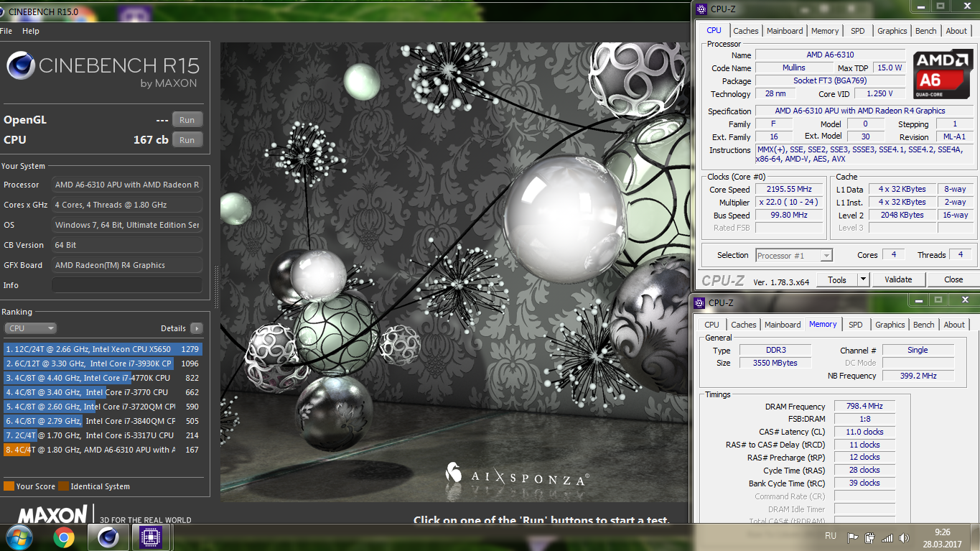Activate the CPU-Z taskbar icon
Viewport: 980px width, 551px height.
(x=150, y=537)
